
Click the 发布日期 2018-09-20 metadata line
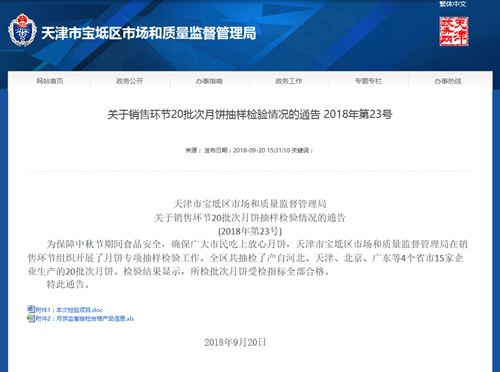pyautogui.click(x=249, y=150)
